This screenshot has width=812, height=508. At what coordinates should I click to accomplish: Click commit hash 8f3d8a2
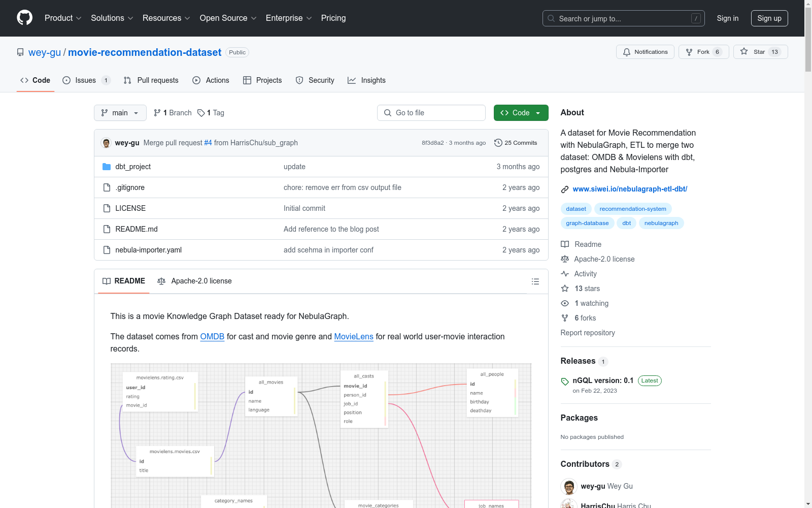click(432, 143)
